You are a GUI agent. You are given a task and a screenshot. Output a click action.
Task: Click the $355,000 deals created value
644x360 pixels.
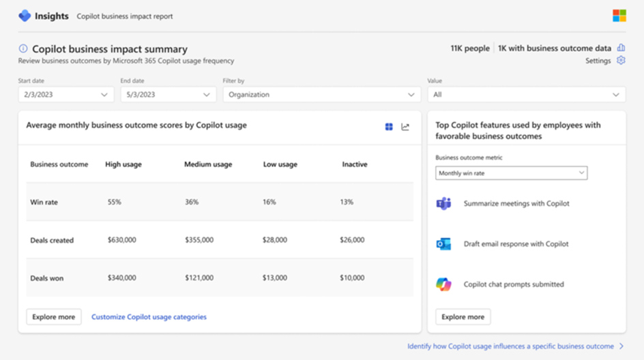[x=199, y=240]
